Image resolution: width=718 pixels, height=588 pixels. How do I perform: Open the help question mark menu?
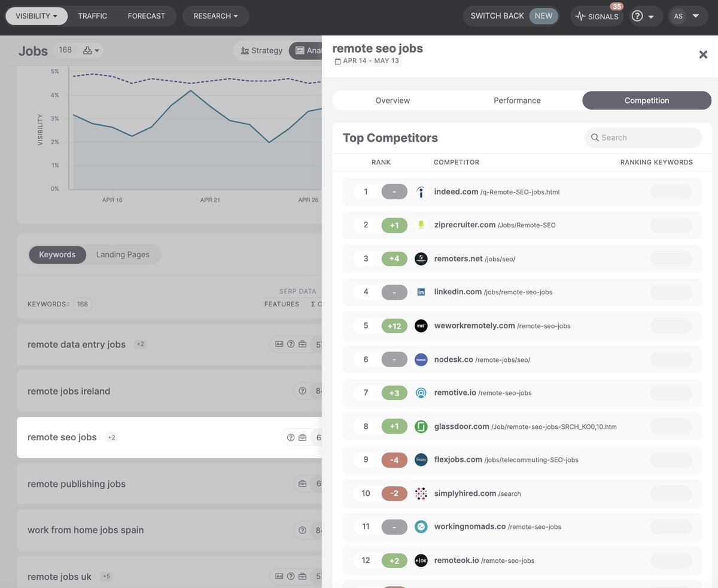click(x=643, y=16)
